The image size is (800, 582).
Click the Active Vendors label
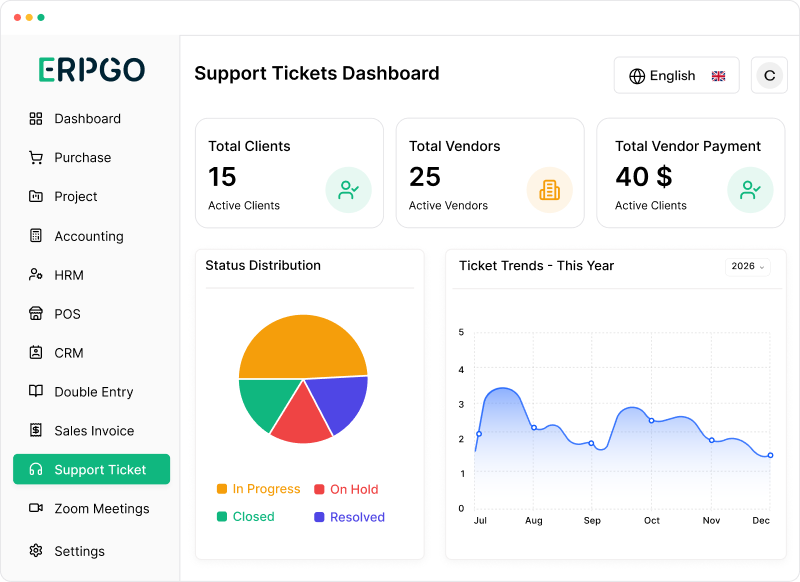point(448,206)
